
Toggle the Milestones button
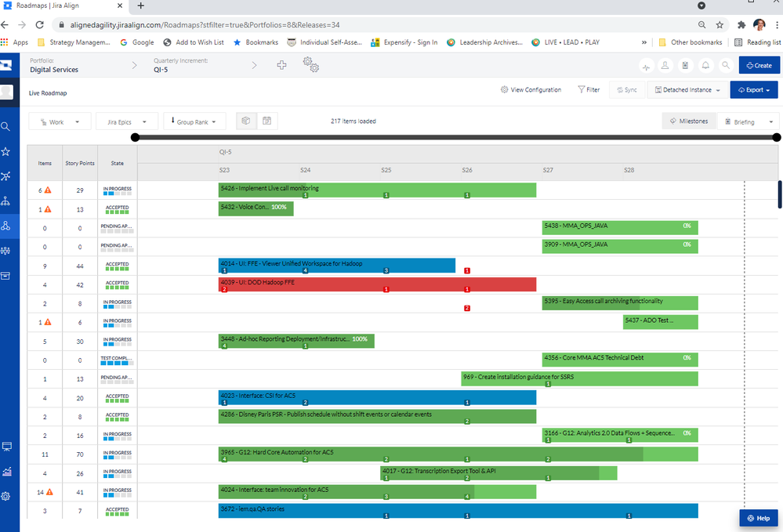(689, 121)
